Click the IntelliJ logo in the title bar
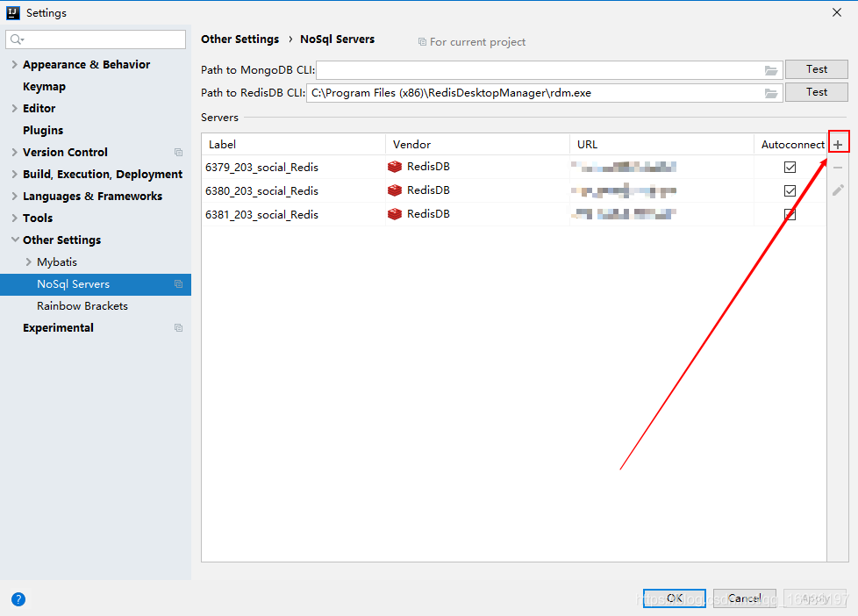Screen dimensions: 858x616 point(12,12)
